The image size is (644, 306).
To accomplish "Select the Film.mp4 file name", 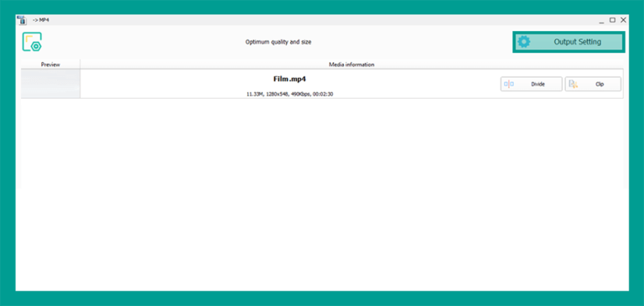I will tap(289, 80).
